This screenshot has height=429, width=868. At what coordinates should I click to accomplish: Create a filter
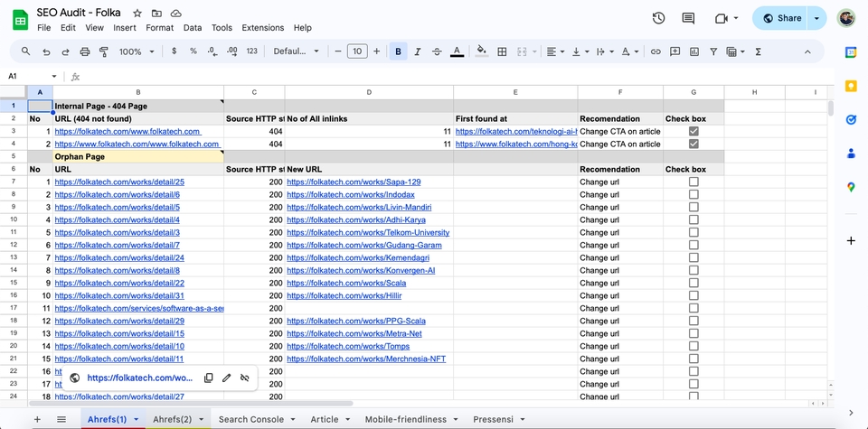(x=713, y=51)
